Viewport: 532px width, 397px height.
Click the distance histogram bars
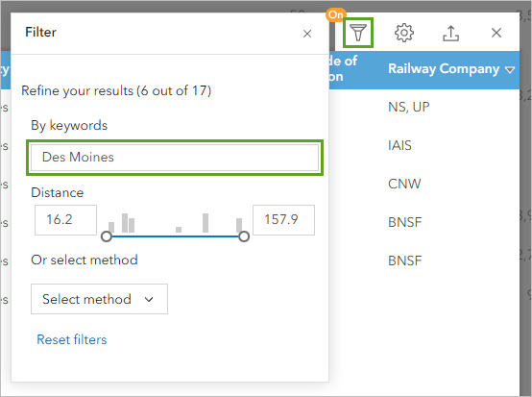coord(175,223)
